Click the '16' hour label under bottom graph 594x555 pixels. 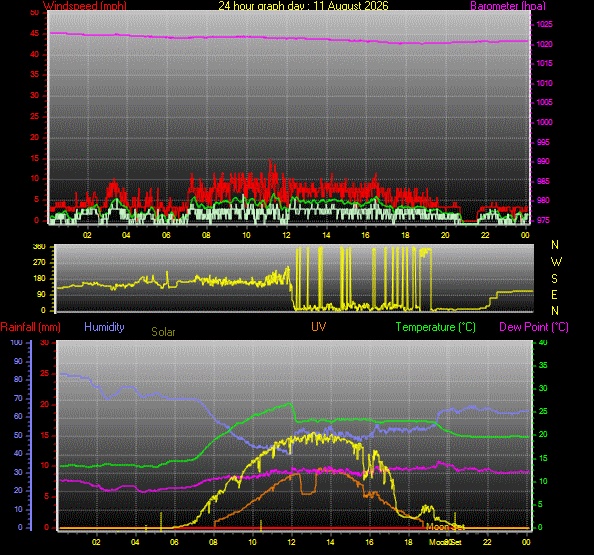click(369, 542)
